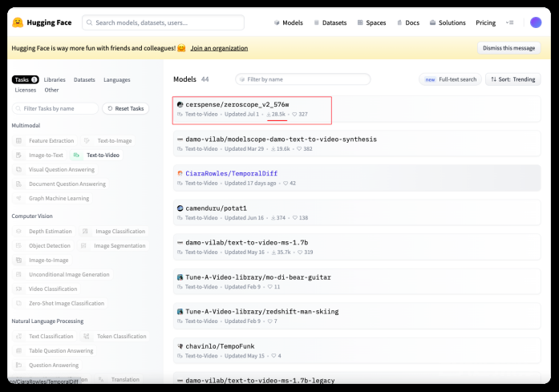Click the Join an organization link
Image resolution: width=559 pixels, height=392 pixels.
click(219, 48)
